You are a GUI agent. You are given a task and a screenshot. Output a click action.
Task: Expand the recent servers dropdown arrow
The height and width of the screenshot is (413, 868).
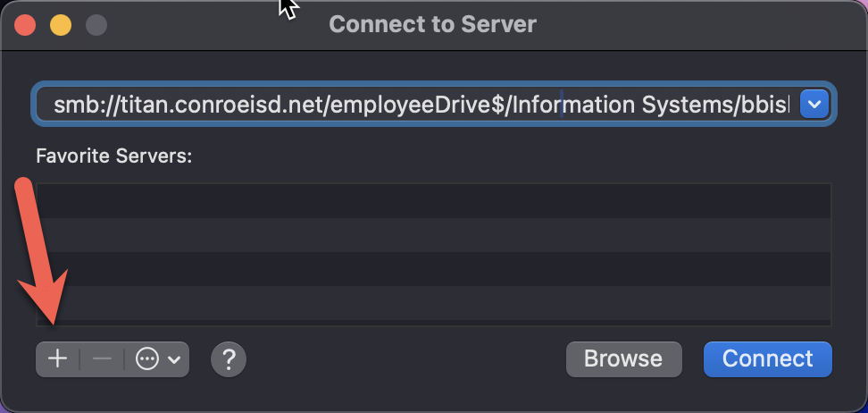(814, 105)
